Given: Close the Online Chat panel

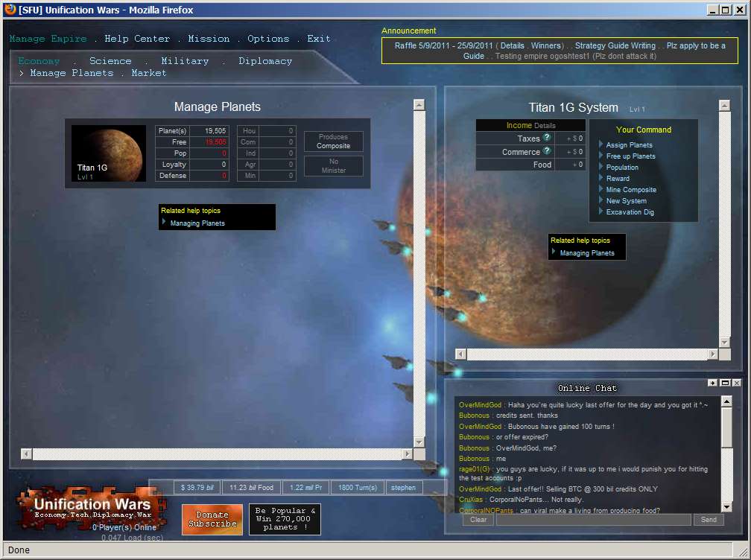Looking at the screenshot, I should (x=737, y=383).
